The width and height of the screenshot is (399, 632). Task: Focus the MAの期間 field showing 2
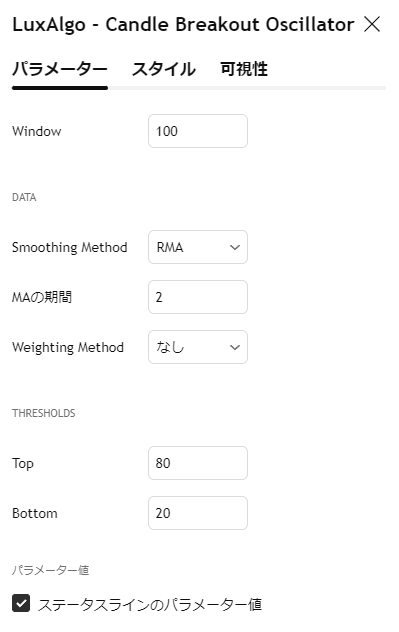tap(198, 297)
